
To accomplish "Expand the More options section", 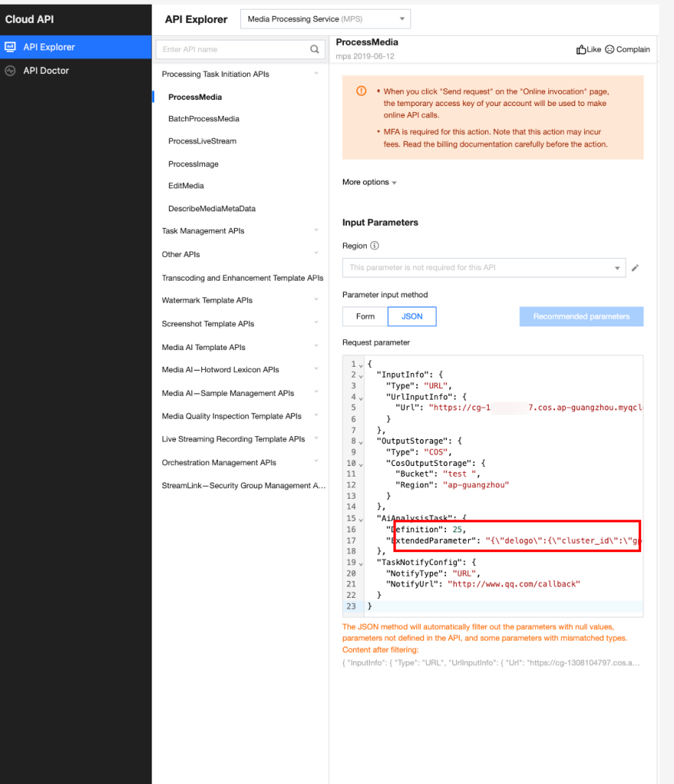I will tap(369, 182).
